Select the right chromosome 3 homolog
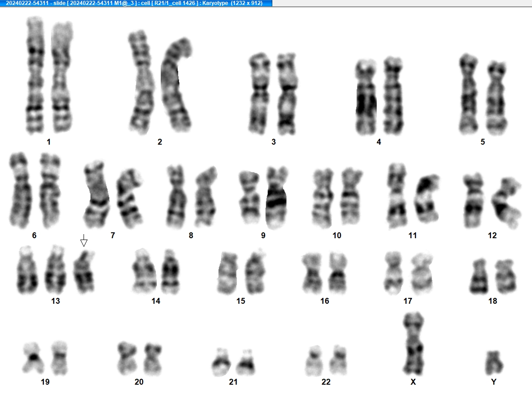This screenshot has height=405, width=532. click(287, 94)
